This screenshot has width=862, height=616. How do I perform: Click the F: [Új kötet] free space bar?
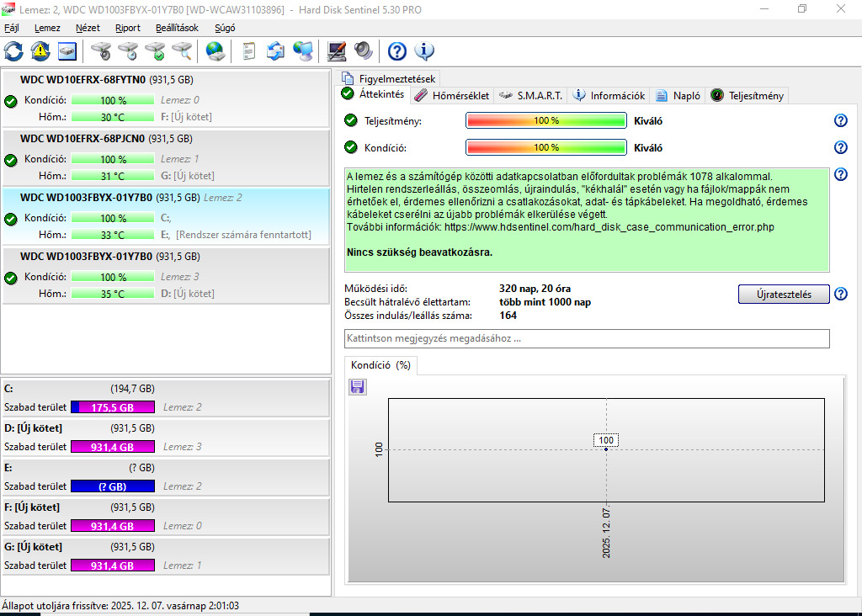coord(113,526)
